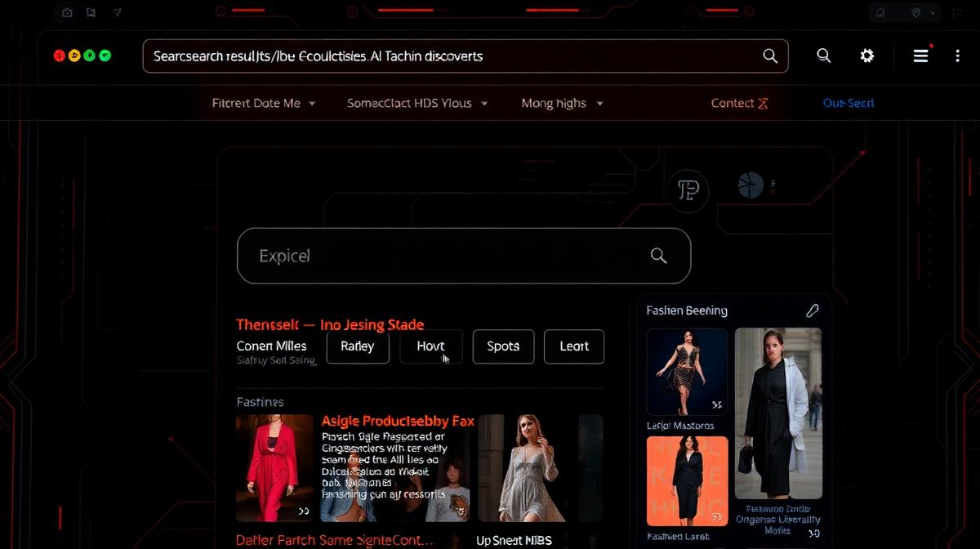Click the magnifier inside the top address bar
Viewport: 980px width, 549px height.
(x=769, y=56)
